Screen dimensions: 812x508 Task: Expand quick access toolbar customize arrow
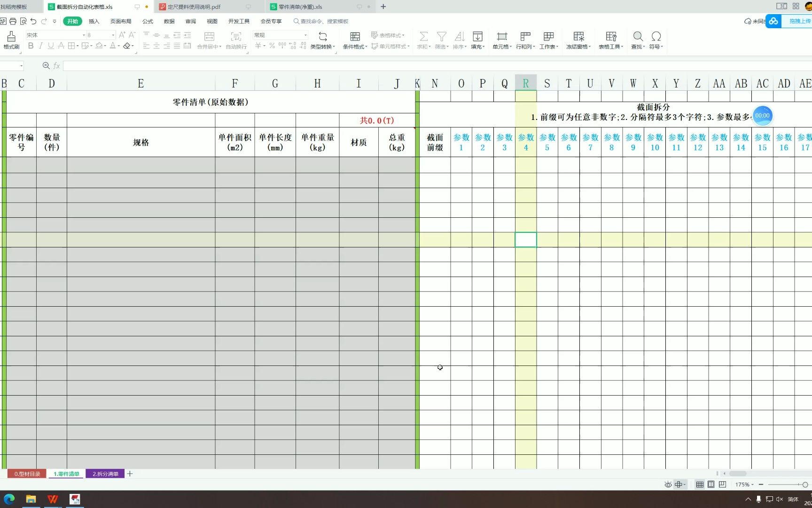(55, 21)
